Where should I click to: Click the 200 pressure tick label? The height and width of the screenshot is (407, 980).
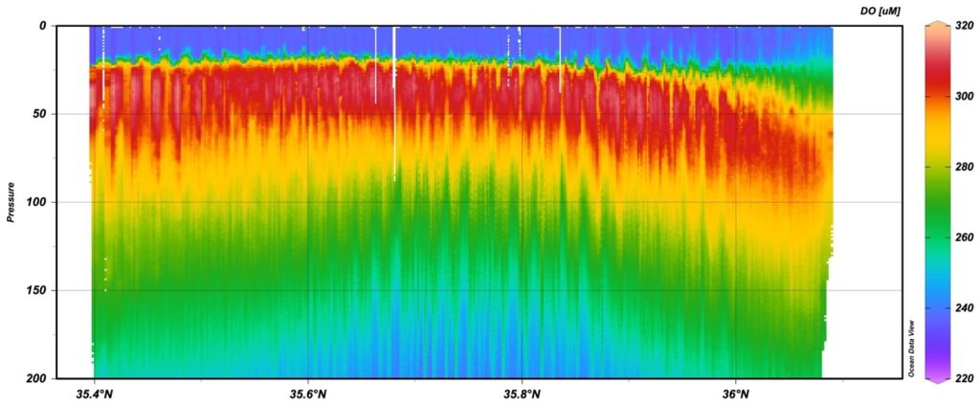pos(36,378)
